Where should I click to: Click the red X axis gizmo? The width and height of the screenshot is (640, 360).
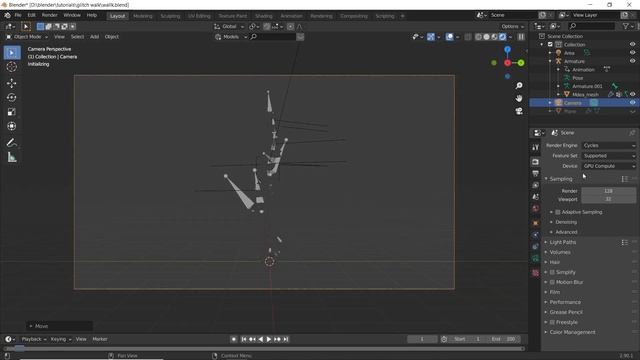(507, 63)
